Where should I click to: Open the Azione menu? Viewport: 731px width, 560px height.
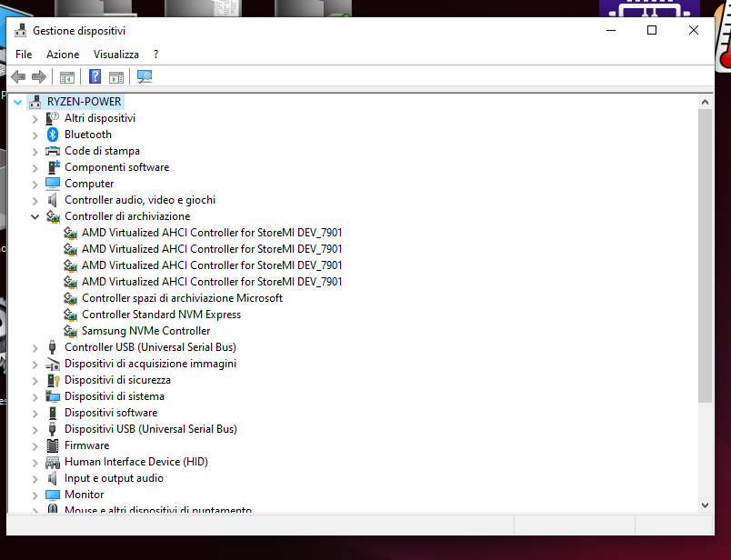tap(63, 54)
